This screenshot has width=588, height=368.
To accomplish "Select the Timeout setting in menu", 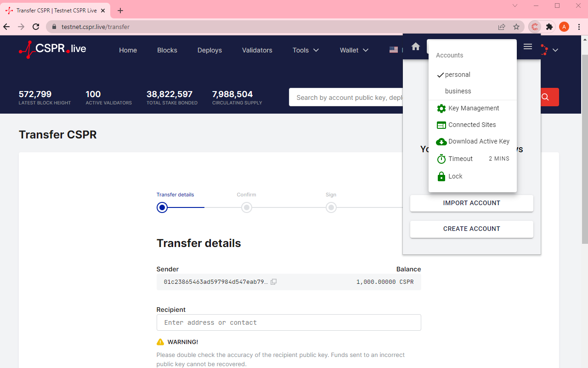I will click(473, 159).
